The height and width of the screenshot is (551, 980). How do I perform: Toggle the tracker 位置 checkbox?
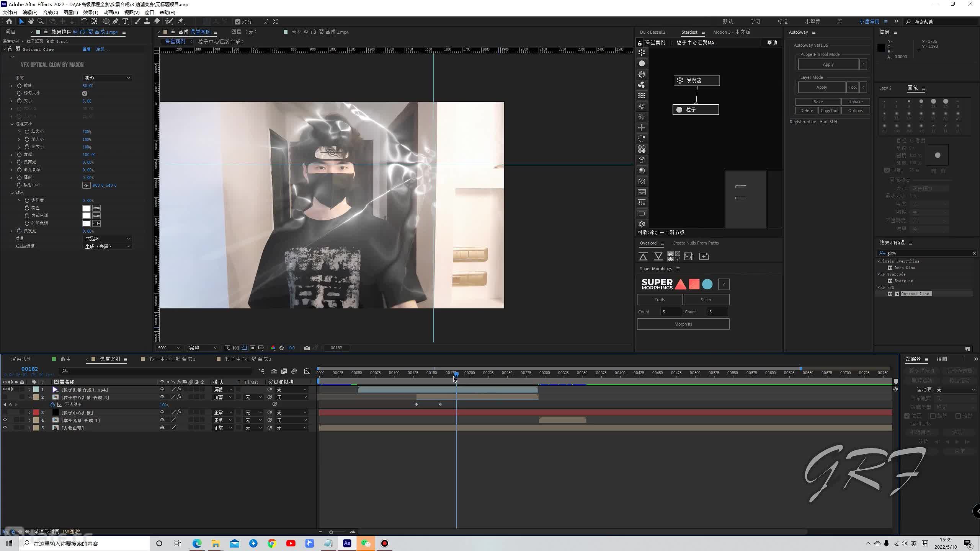click(907, 416)
